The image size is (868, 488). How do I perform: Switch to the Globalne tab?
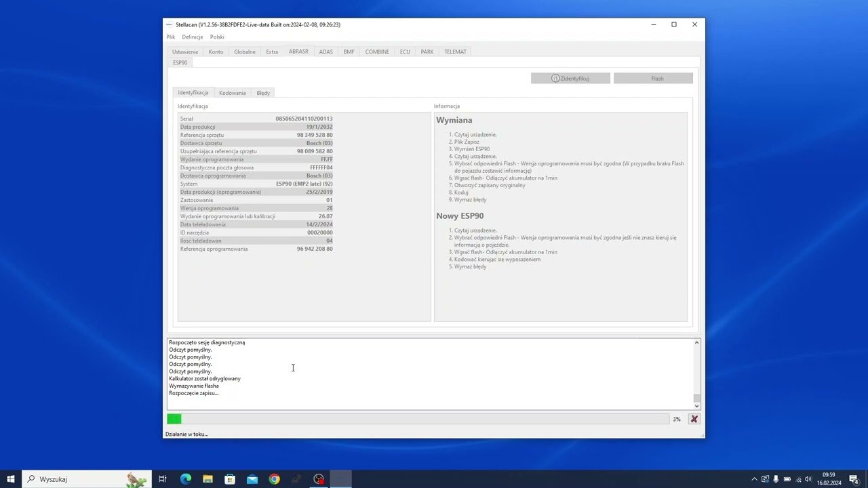click(245, 52)
